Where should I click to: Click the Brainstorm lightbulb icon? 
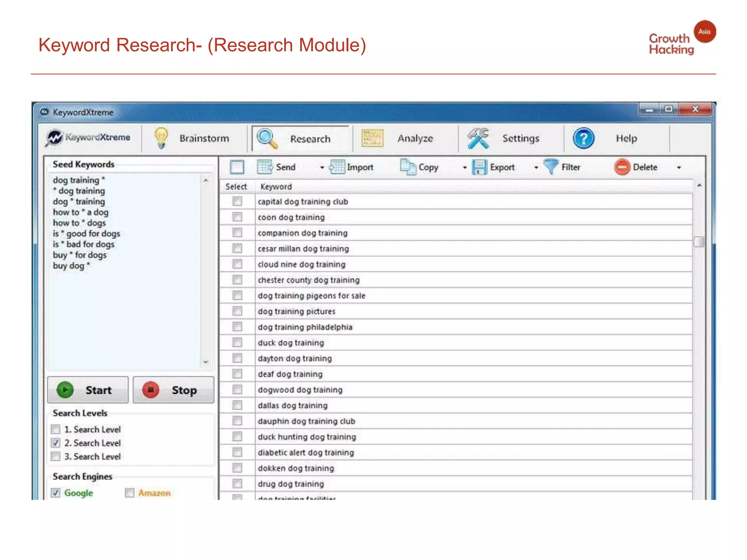tap(161, 138)
